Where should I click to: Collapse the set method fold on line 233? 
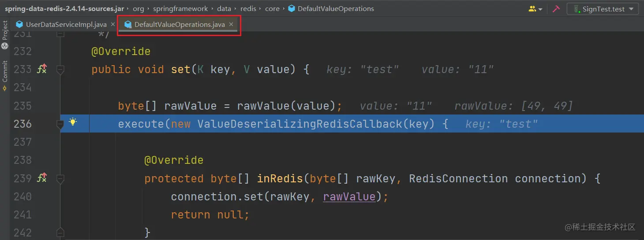(61, 69)
